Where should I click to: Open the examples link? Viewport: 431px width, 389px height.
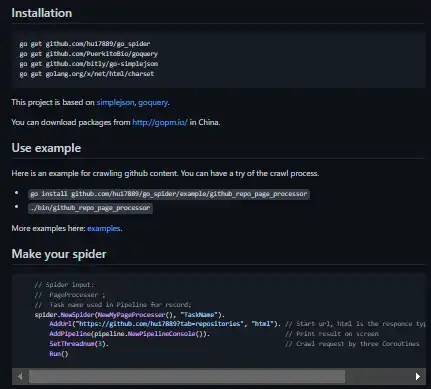point(104,228)
